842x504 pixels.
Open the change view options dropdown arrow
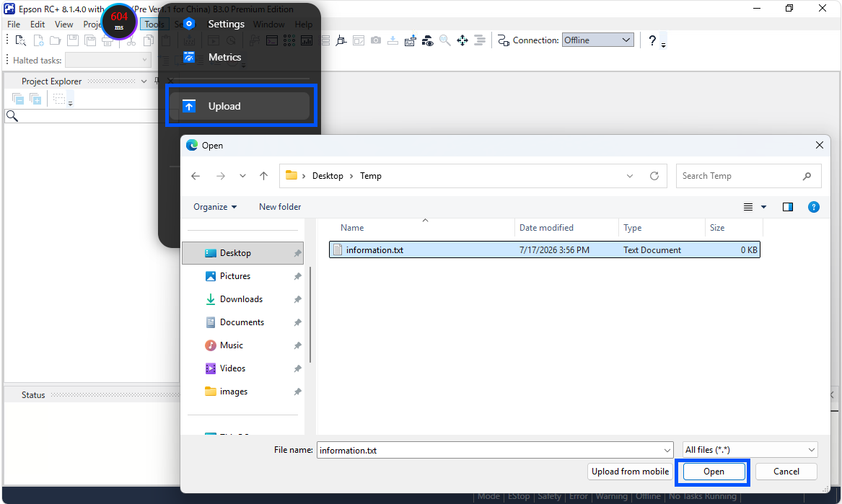(763, 207)
